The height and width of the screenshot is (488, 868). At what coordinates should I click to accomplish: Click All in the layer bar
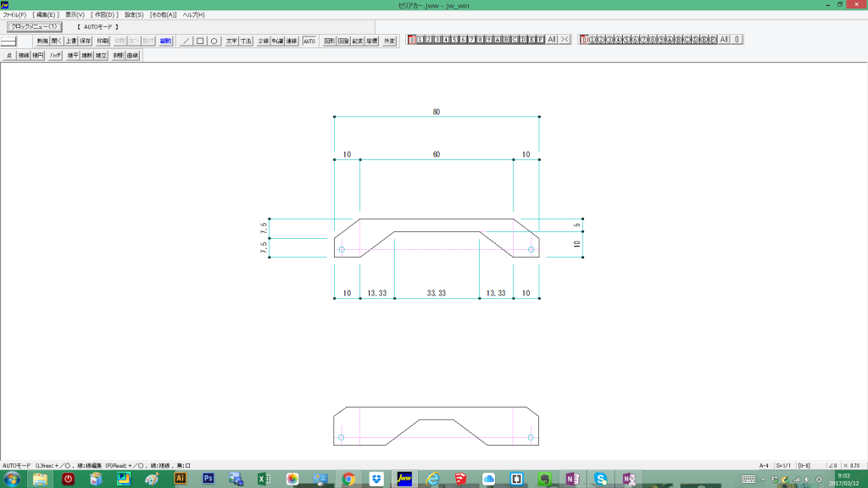pyautogui.click(x=551, y=40)
